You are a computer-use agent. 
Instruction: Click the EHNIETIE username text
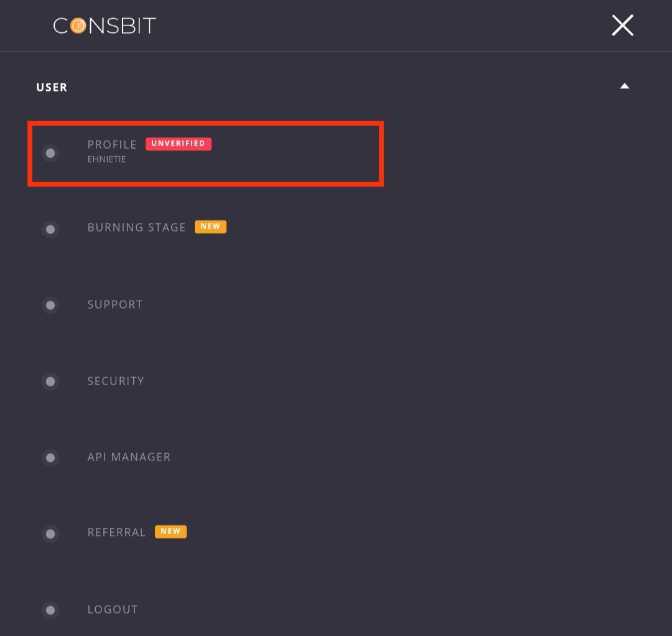click(x=107, y=159)
